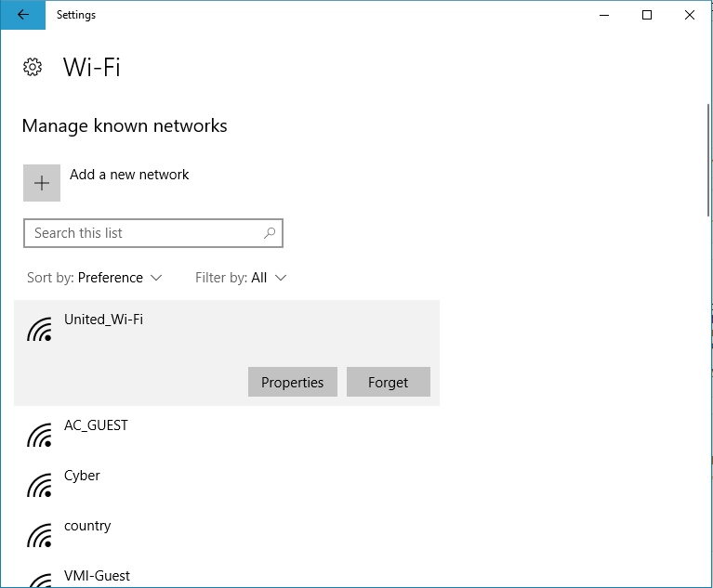Viewport: 713px width, 588px height.
Task: Open the Sort by Preference dropdown
Action: pyautogui.click(x=95, y=278)
